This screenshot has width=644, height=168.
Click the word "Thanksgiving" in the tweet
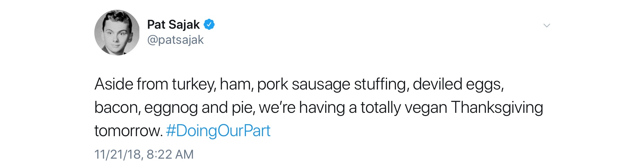[x=497, y=107]
